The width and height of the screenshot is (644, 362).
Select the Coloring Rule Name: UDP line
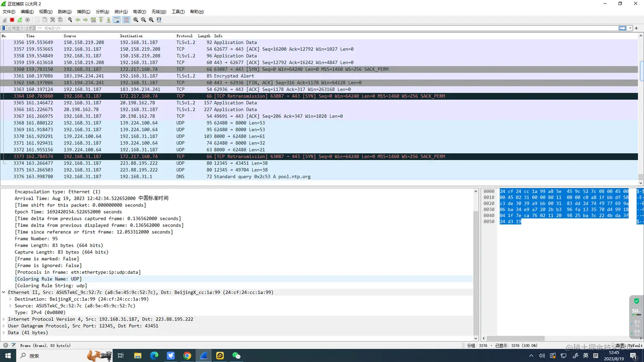tap(48, 279)
